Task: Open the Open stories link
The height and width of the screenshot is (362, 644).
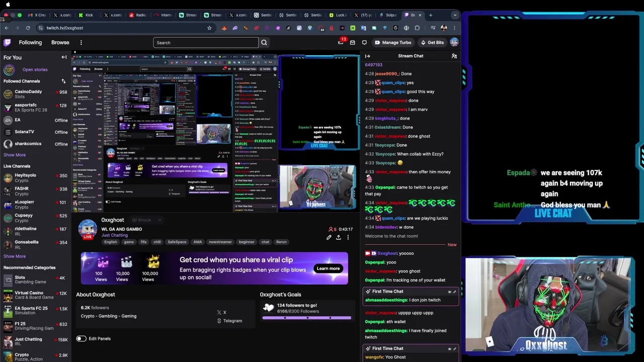Action: pos(35,70)
